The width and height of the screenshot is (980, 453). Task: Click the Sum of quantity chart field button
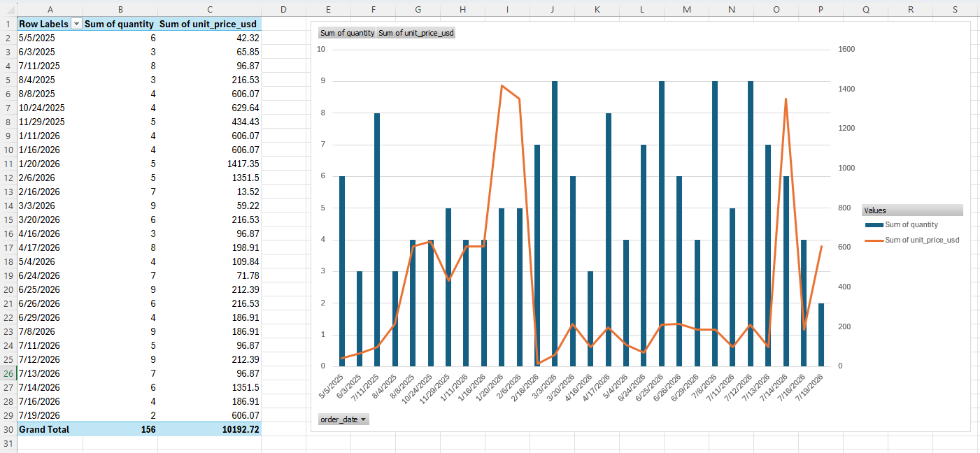(347, 33)
